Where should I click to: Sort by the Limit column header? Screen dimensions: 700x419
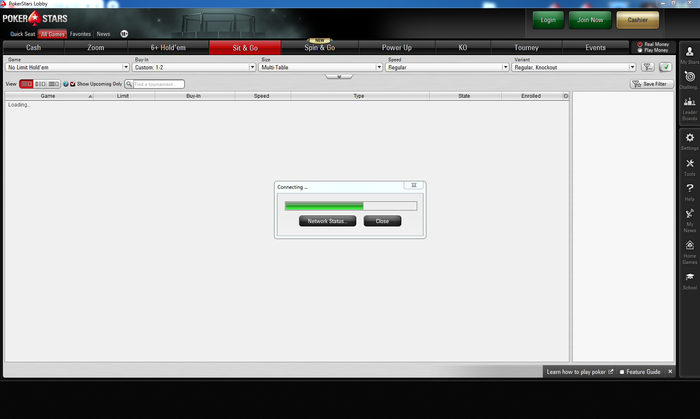pyautogui.click(x=123, y=96)
